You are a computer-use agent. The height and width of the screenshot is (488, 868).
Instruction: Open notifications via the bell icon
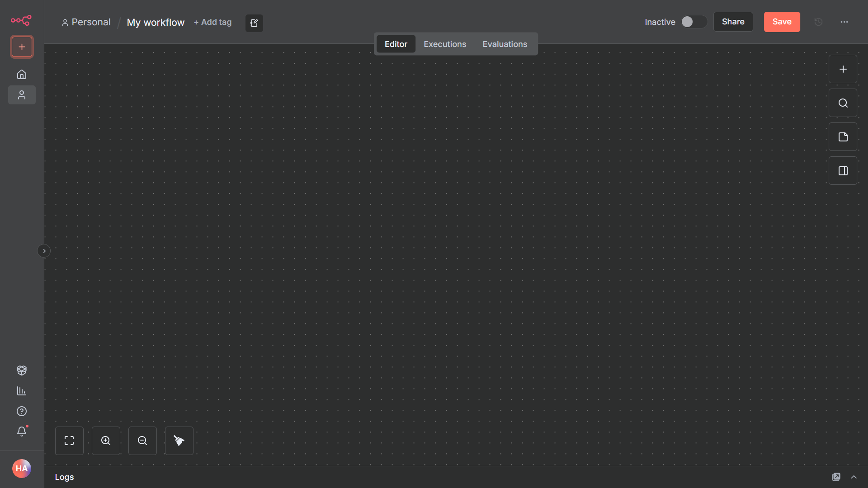(21, 432)
